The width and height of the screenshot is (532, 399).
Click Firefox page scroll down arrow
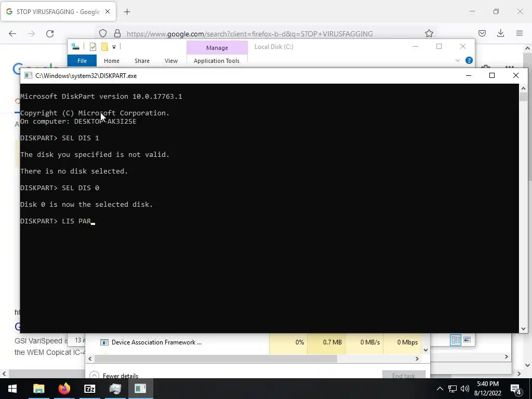click(528, 365)
